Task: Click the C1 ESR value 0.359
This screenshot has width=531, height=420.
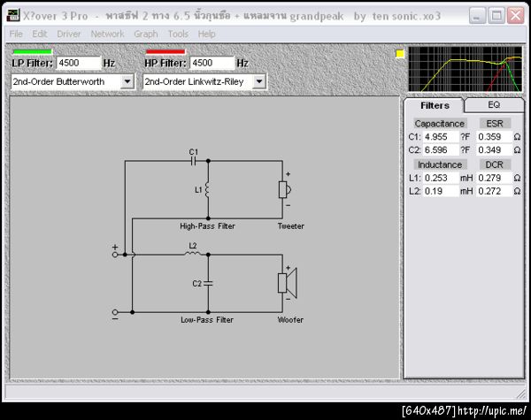Action: click(494, 137)
